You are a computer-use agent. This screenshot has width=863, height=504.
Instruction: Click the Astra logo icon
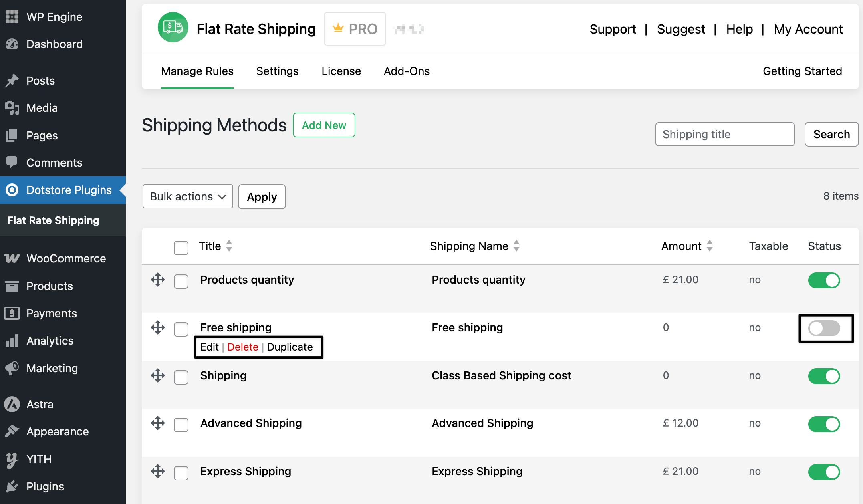12,404
